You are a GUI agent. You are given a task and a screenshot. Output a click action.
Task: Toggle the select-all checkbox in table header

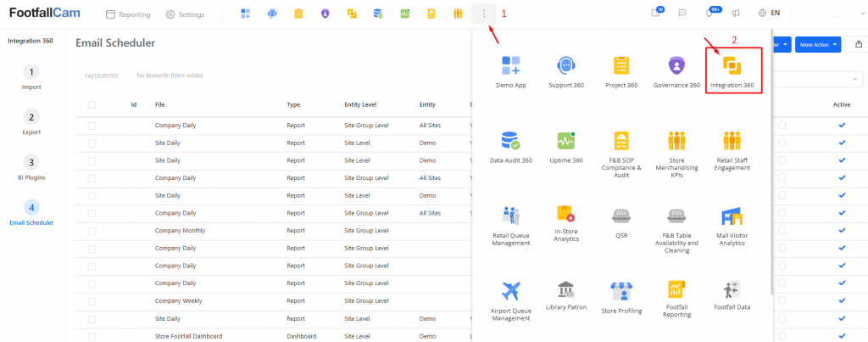[x=92, y=104]
